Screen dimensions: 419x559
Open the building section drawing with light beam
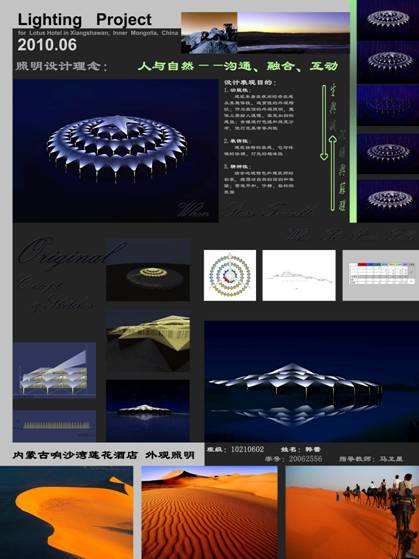click(54, 370)
